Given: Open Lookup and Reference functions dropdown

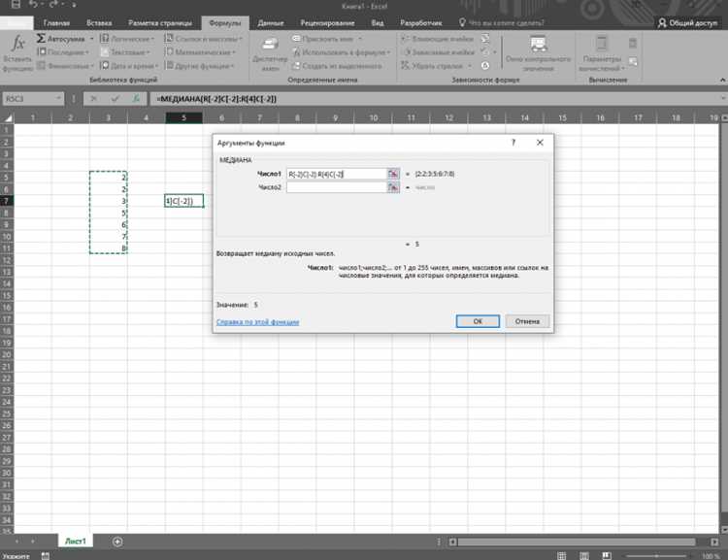Looking at the screenshot, I should coord(204,39).
